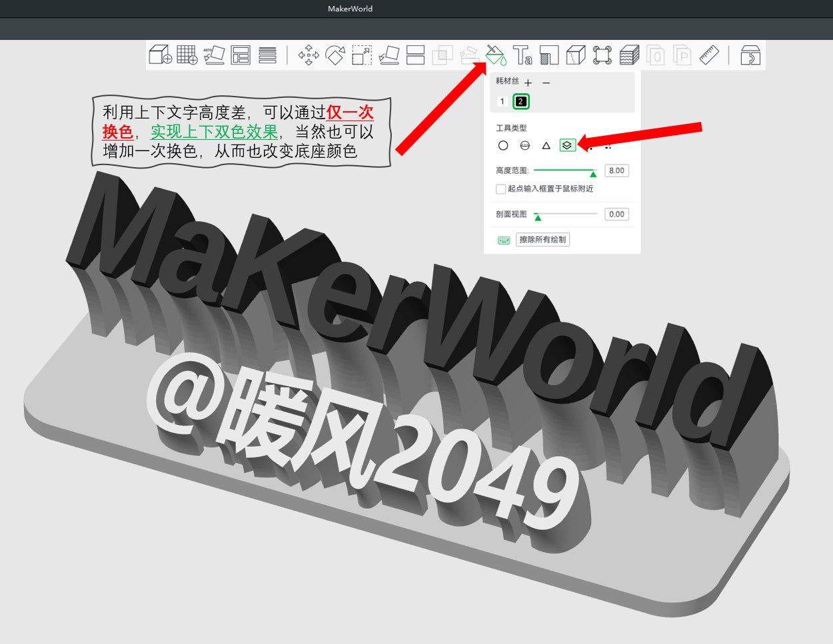This screenshot has width=833, height=644.
Task: Click the layered wavy cube icon
Action: [x=629, y=55]
